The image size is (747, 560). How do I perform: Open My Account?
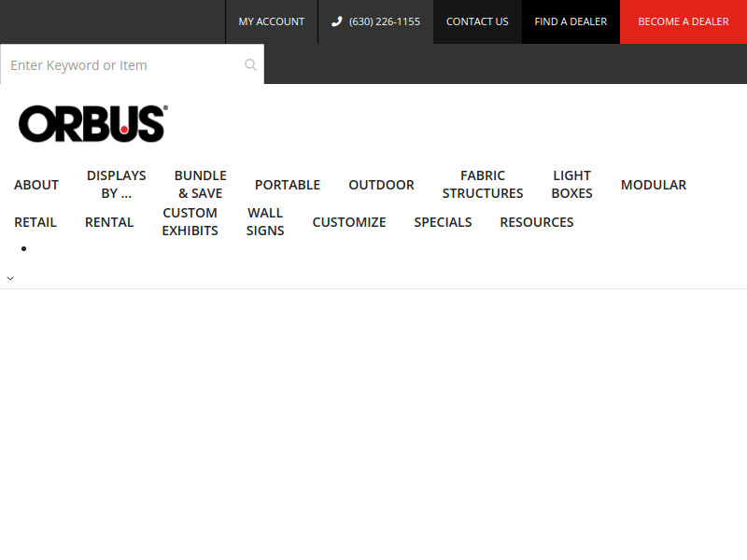272,21
